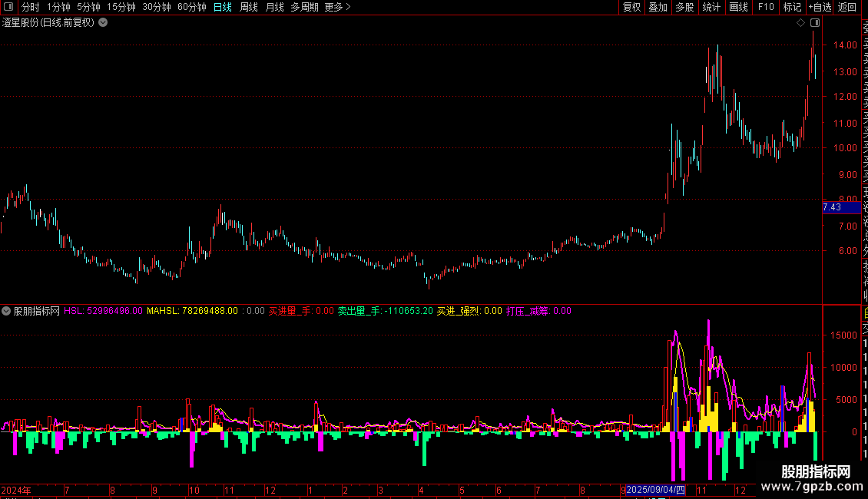Click the 2024年 label on time axis

(x=16, y=490)
